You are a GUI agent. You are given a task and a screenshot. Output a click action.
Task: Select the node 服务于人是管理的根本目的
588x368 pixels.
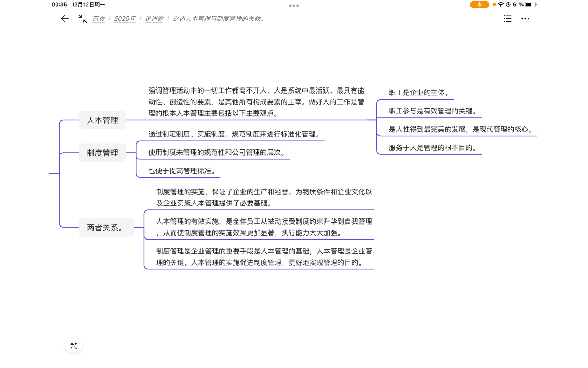pos(433,148)
